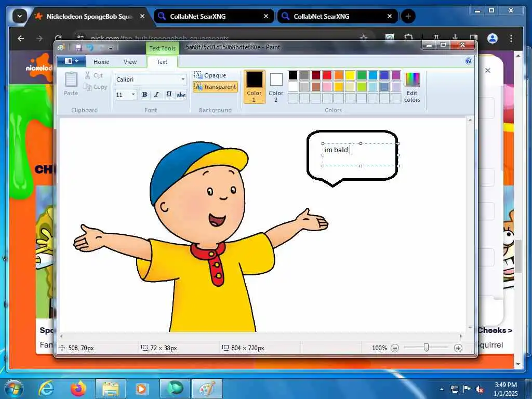
Task: Click the Paint vertical scrollbar down arrow
Action: pyautogui.click(x=470, y=327)
